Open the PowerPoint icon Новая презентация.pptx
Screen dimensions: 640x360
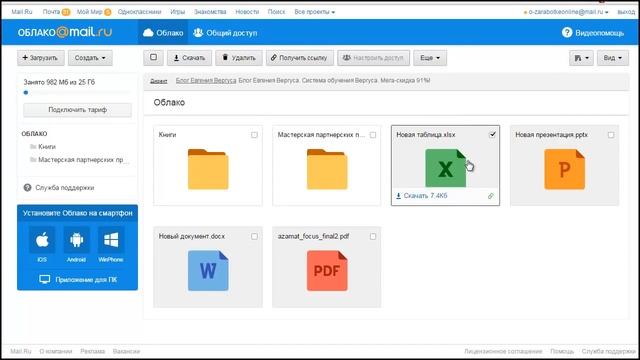564,169
